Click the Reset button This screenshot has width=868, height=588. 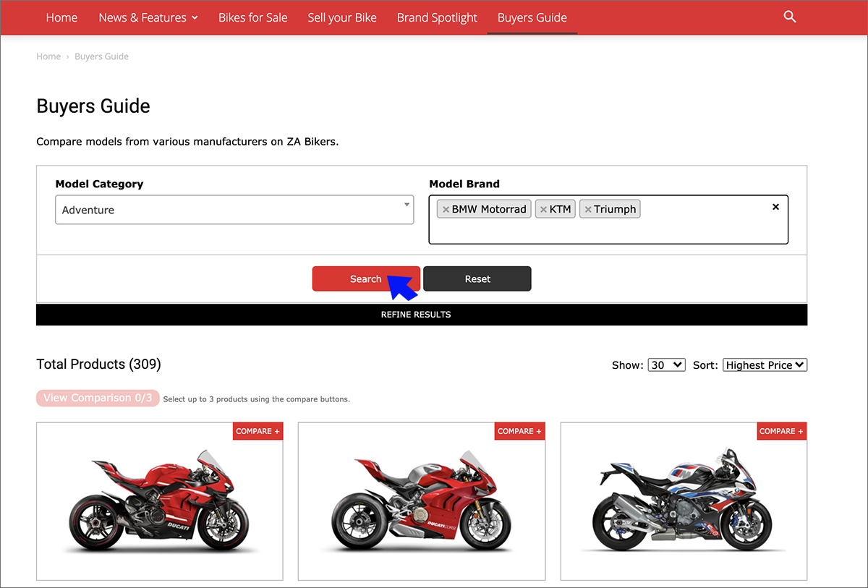[477, 279]
